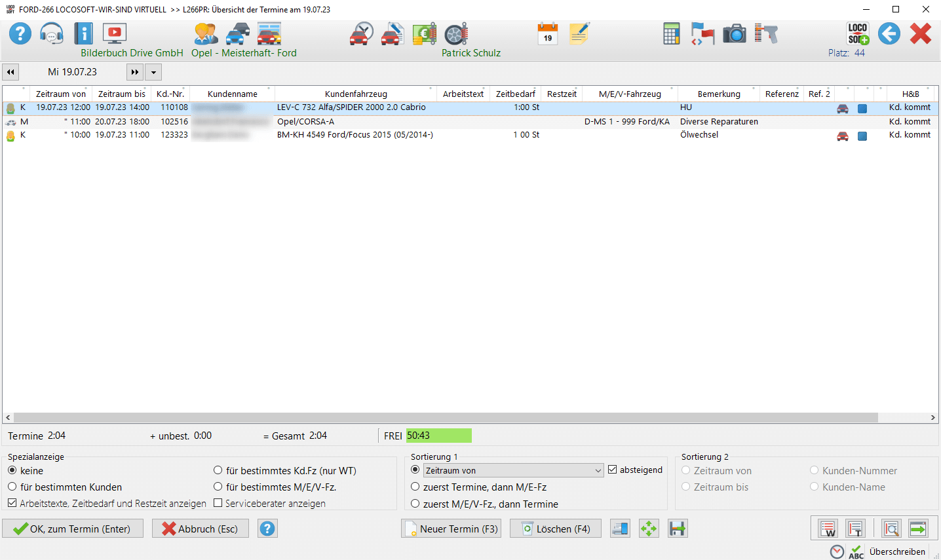The width and height of the screenshot is (941, 560).
Task: Click the tire and suspension icon
Action: pos(456,33)
